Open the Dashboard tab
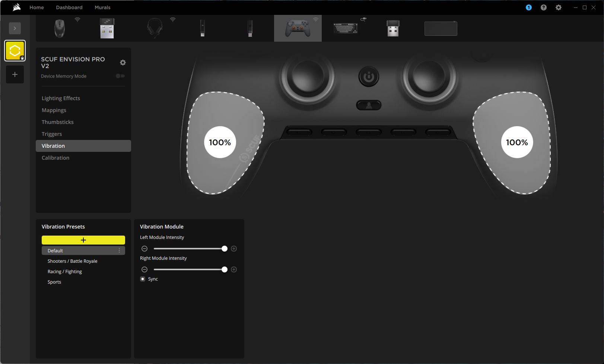The height and width of the screenshot is (364, 604). (69, 7)
